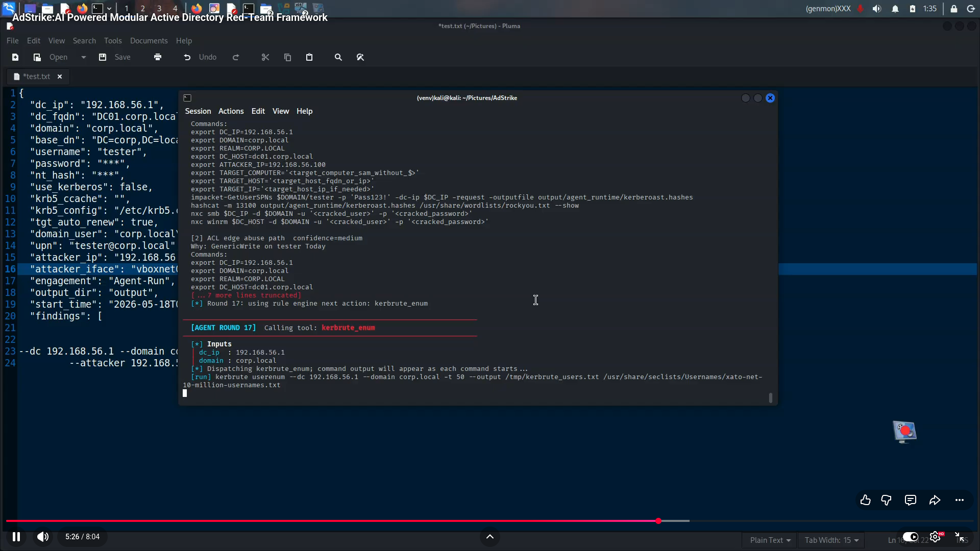The image size is (980, 551).
Task: Toggle the autoplay switch
Action: point(911,537)
